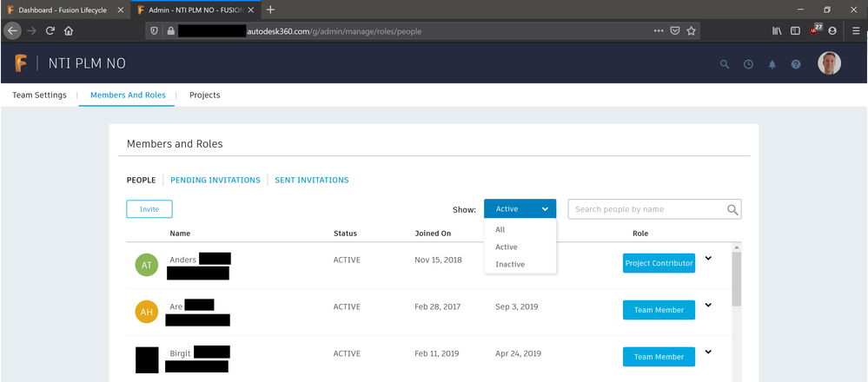The image size is (868, 382).
Task: Select the PEOPLE sub-tab
Action: click(x=141, y=180)
